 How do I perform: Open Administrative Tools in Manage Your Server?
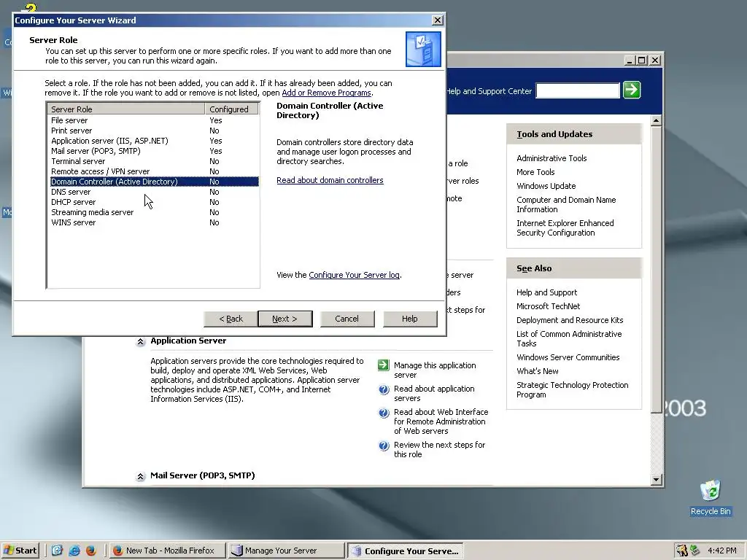coord(551,158)
